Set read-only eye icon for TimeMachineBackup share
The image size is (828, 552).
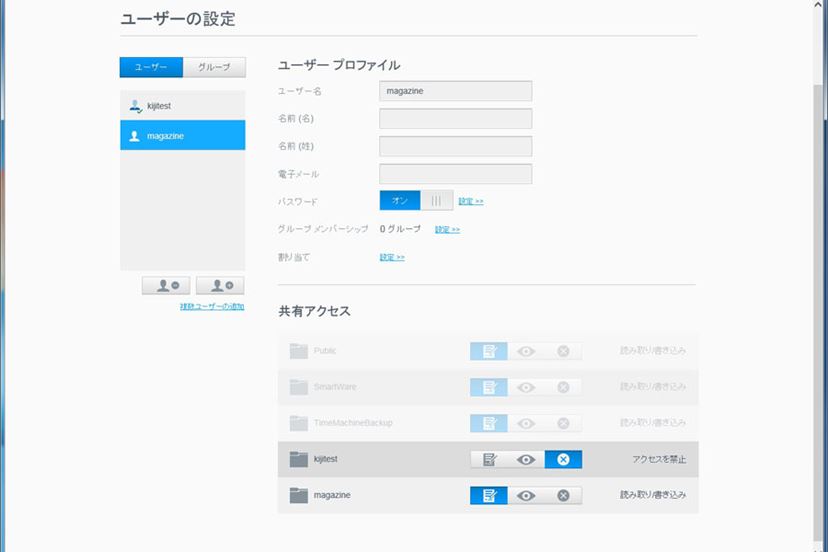(526, 423)
